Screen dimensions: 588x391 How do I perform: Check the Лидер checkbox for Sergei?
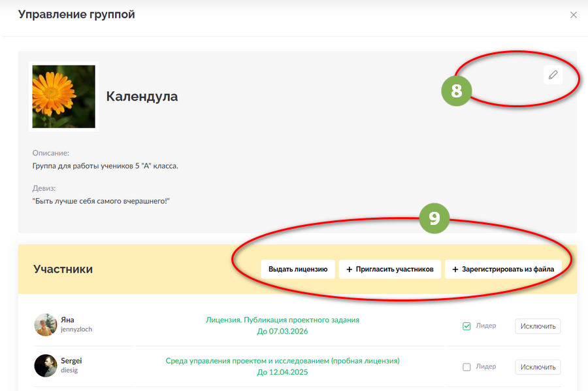(466, 367)
